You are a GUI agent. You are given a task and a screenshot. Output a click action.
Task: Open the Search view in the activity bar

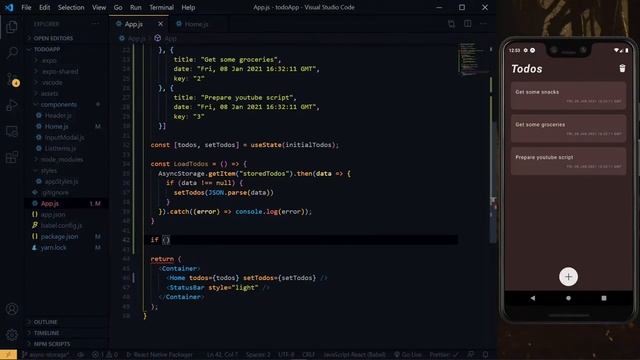click(x=12, y=53)
